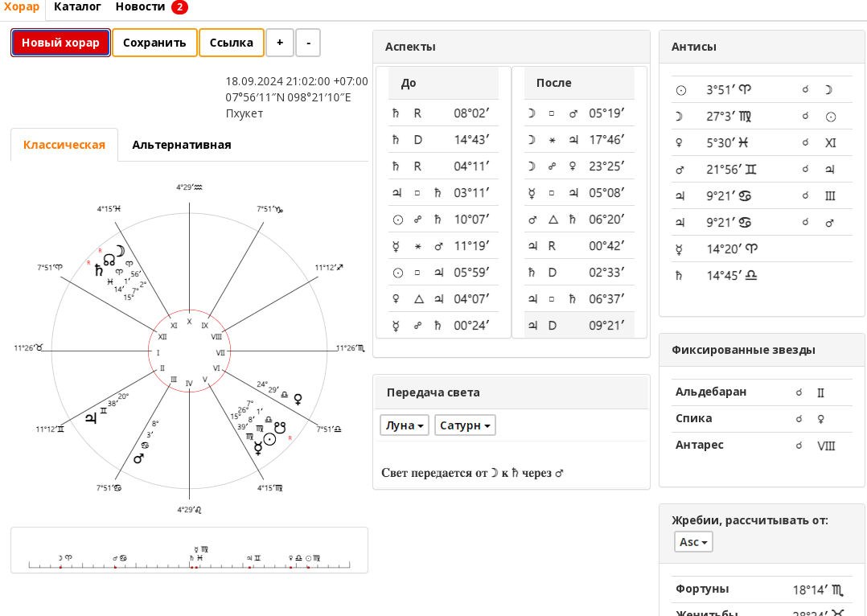Click the Mercury symbol in the chart
This screenshot has height=616, width=867.
pos(257,448)
